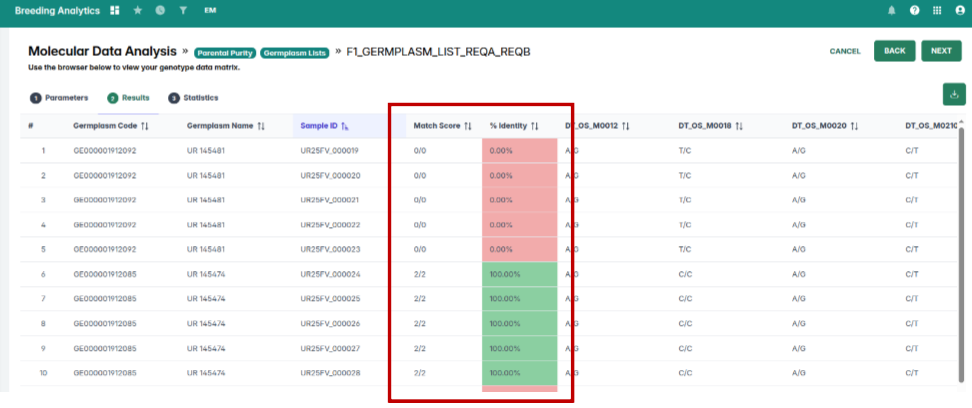Open the notifications bell
The width and height of the screenshot is (972, 408).
pyautogui.click(x=891, y=10)
